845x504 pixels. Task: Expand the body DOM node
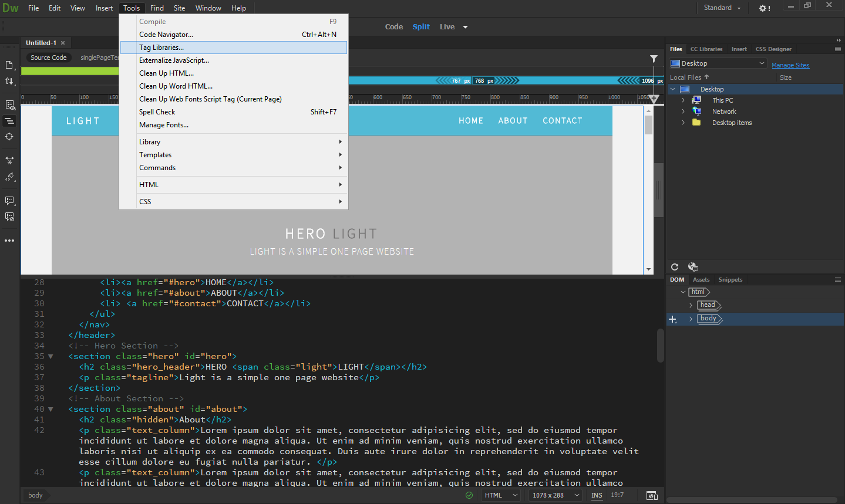tap(691, 319)
